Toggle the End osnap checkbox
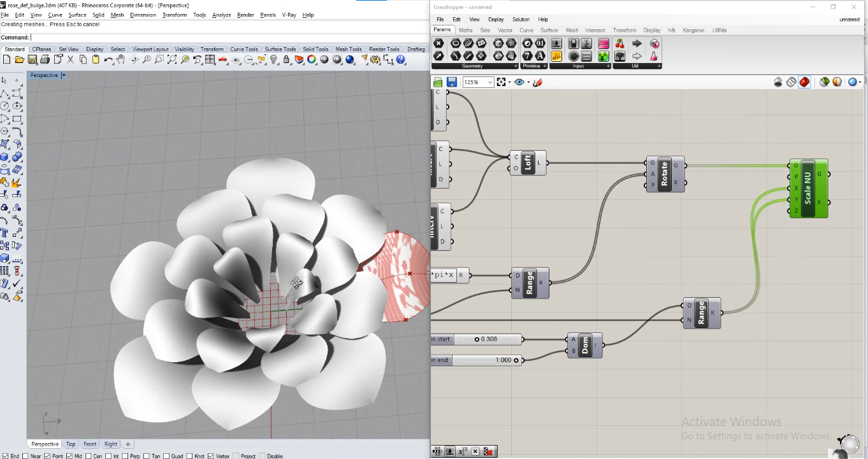 coord(5,456)
